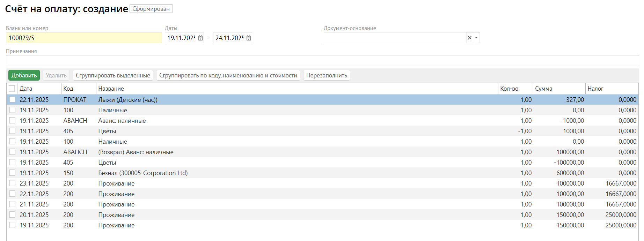Open calendar picker for end date
Screen dimensions: 644x241
click(249, 38)
